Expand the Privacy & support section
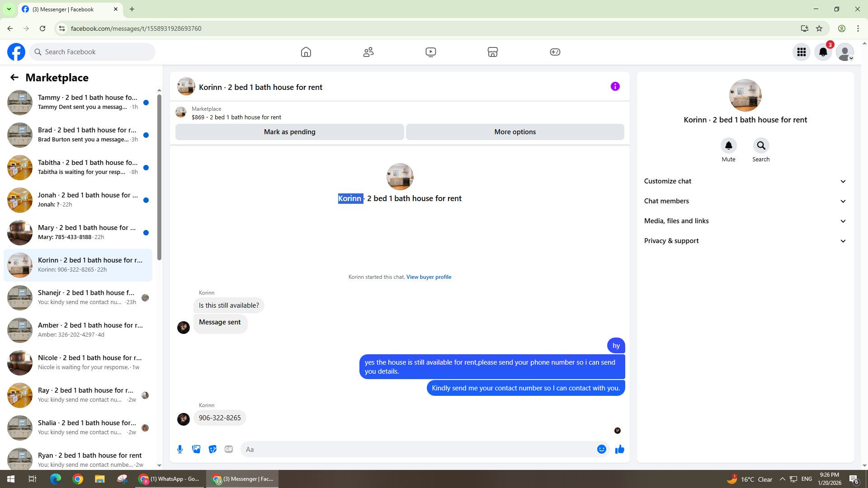The image size is (868, 488). tap(745, 241)
